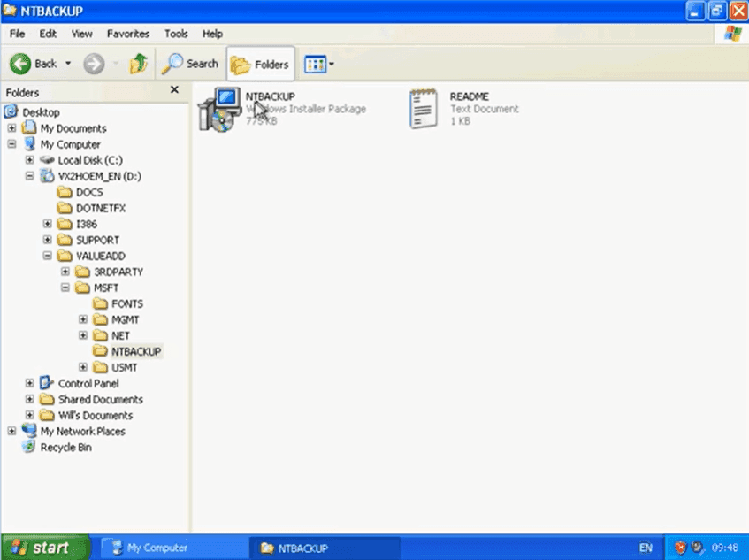Select the highlighted NTBACKUP tree folder
This screenshot has height=560, width=749.
136,352
